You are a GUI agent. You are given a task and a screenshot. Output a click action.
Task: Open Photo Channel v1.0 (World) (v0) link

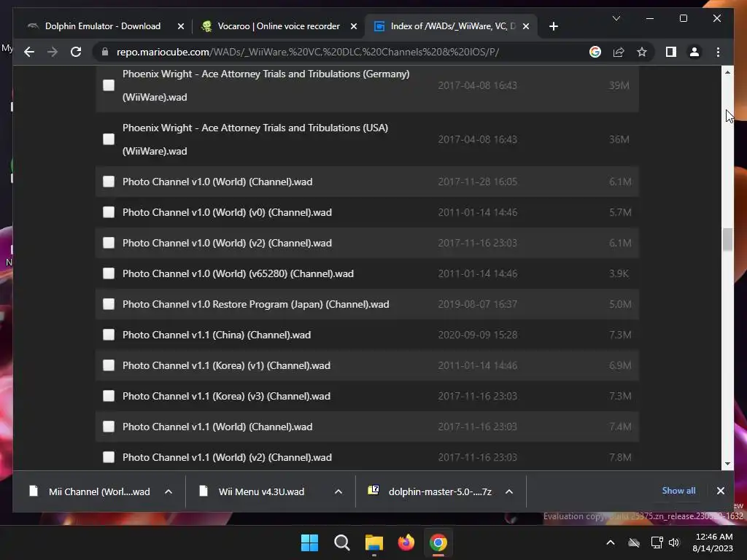coord(227,212)
